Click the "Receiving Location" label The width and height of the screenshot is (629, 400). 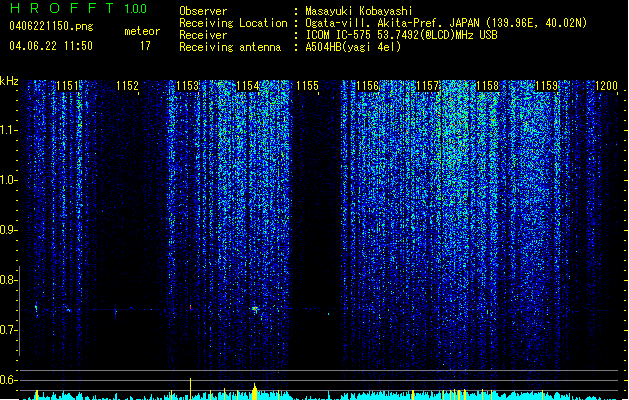pyautogui.click(x=233, y=23)
